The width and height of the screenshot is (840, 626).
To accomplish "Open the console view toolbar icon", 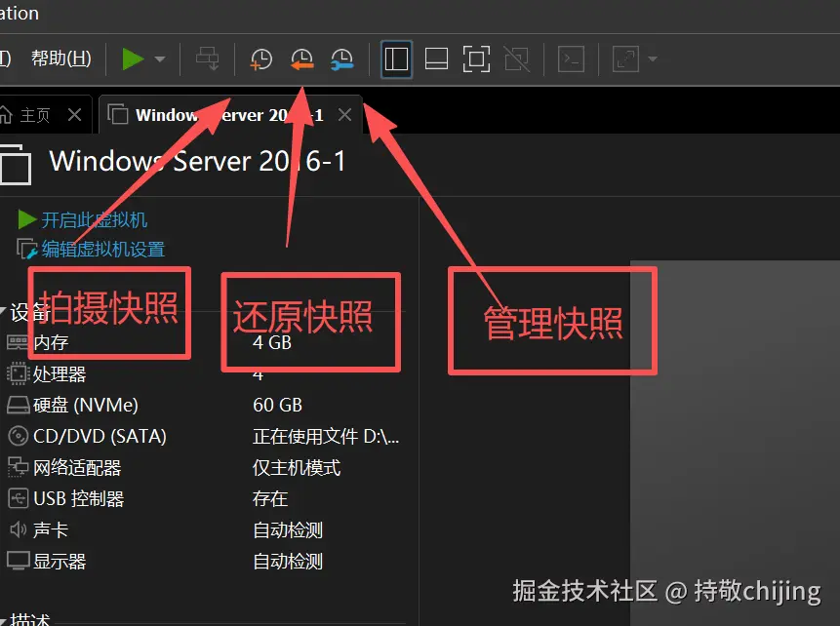I will 571,59.
